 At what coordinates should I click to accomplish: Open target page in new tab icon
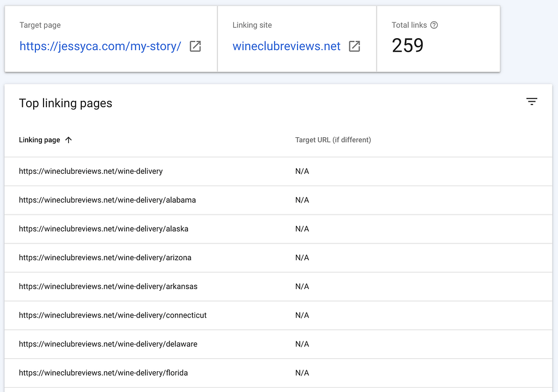[x=195, y=46]
